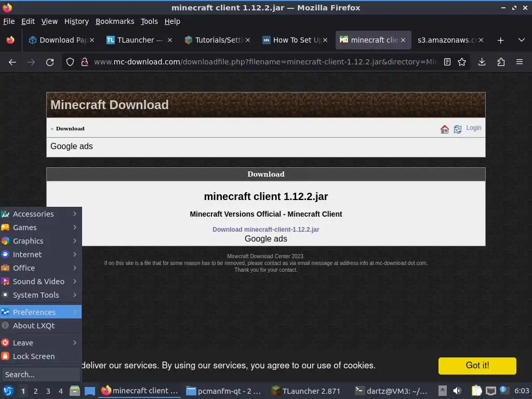Click the Login link
532x399 pixels.
(x=474, y=128)
